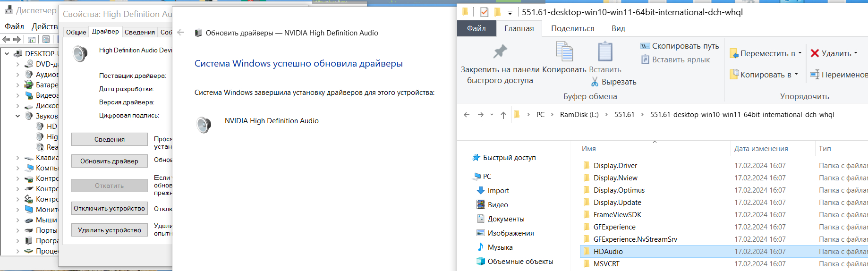Screen dimensions: 868x271
Task: Click the Device Manager toolbar forward arrow
Action: pos(17,40)
